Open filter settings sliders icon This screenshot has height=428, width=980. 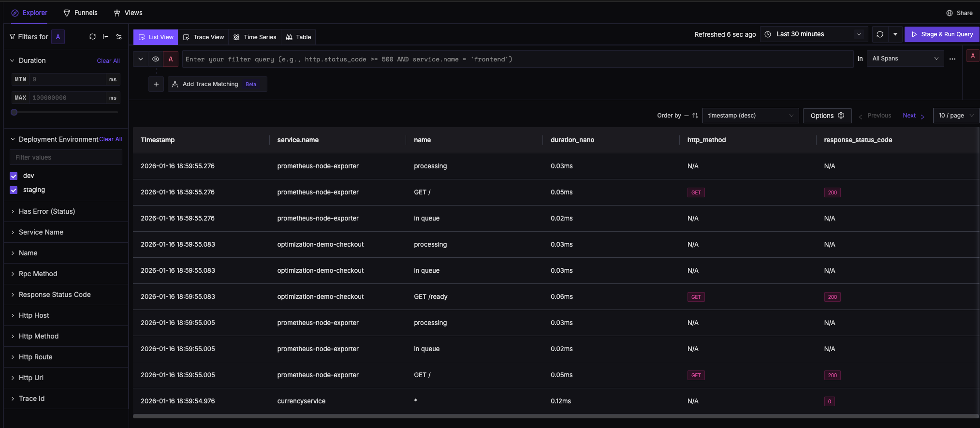[x=119, y=37]
